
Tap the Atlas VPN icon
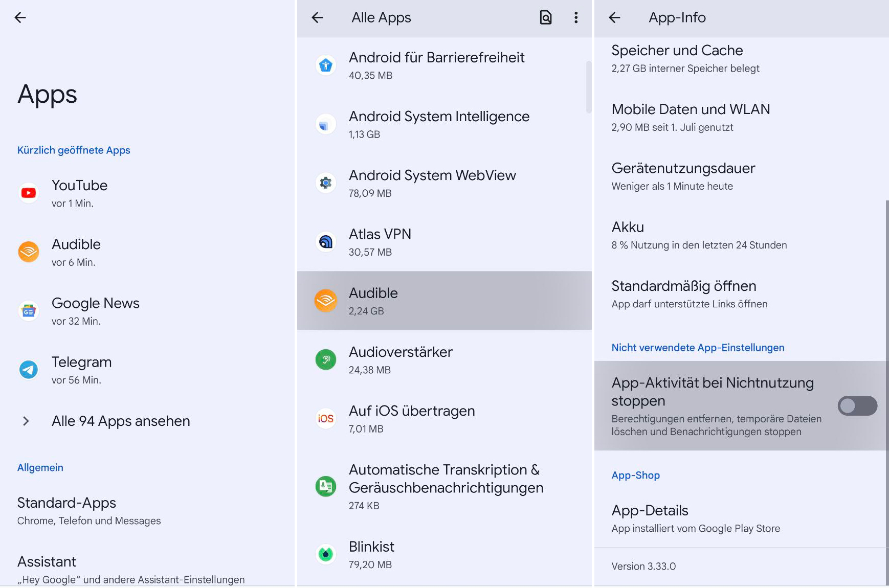[x=326, y=242]
